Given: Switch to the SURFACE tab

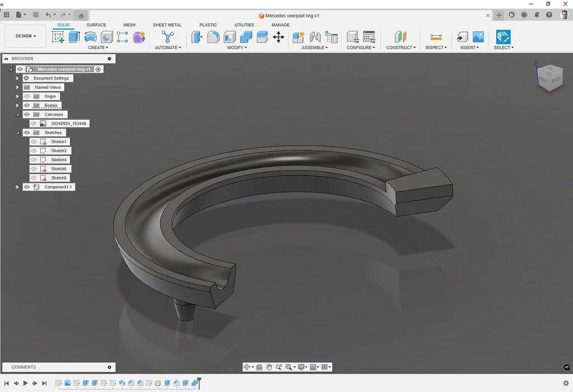Looking at the screenshot, I should [x=96, y=25].
